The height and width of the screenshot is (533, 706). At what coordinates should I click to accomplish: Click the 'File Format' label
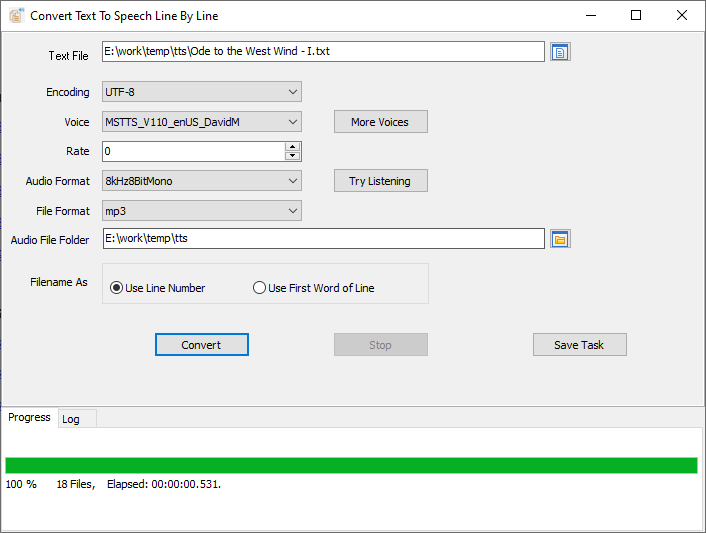click(63, 211)
